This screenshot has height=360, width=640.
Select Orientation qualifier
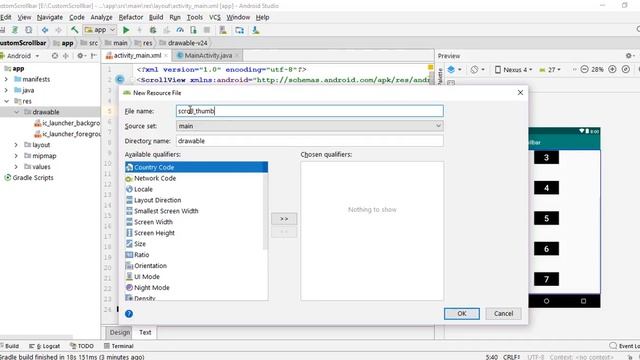pos(196,266)
